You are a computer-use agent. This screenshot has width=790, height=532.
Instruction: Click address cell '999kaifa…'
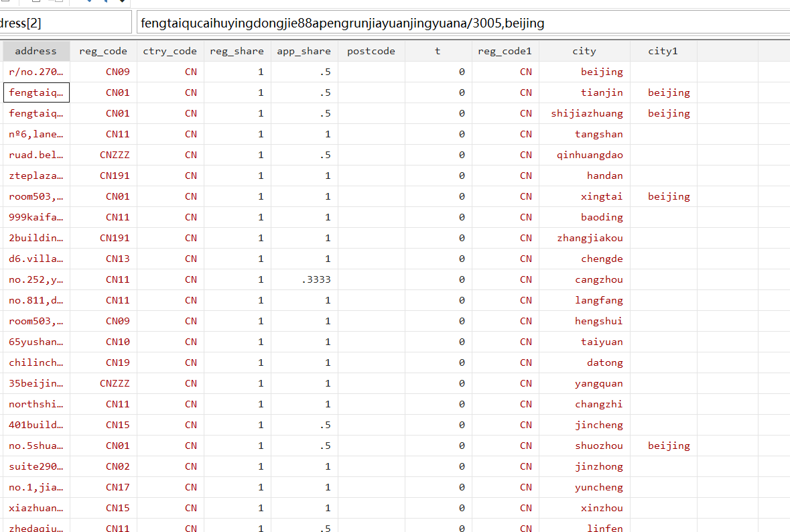(x=36, y=217)
